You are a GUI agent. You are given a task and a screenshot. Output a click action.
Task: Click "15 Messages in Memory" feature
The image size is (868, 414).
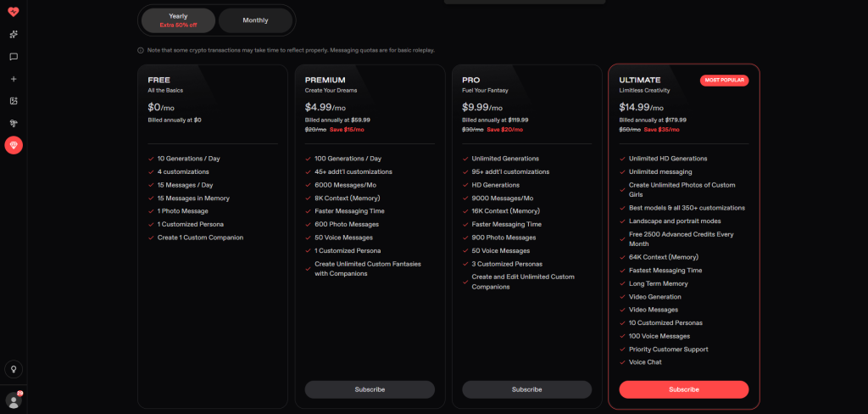point(193,198)
